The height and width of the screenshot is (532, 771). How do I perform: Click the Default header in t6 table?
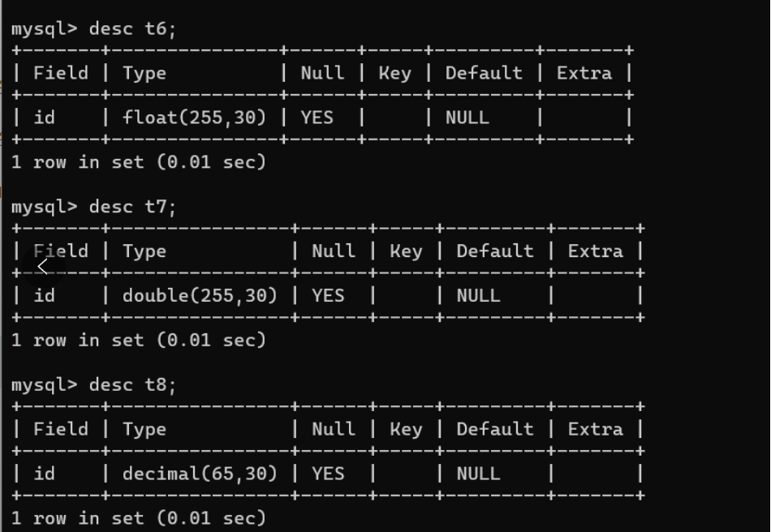coord(484,73)
